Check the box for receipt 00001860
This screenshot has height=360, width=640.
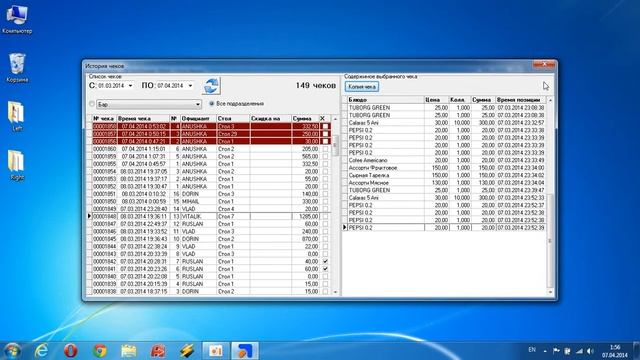(x=325, y=149)
